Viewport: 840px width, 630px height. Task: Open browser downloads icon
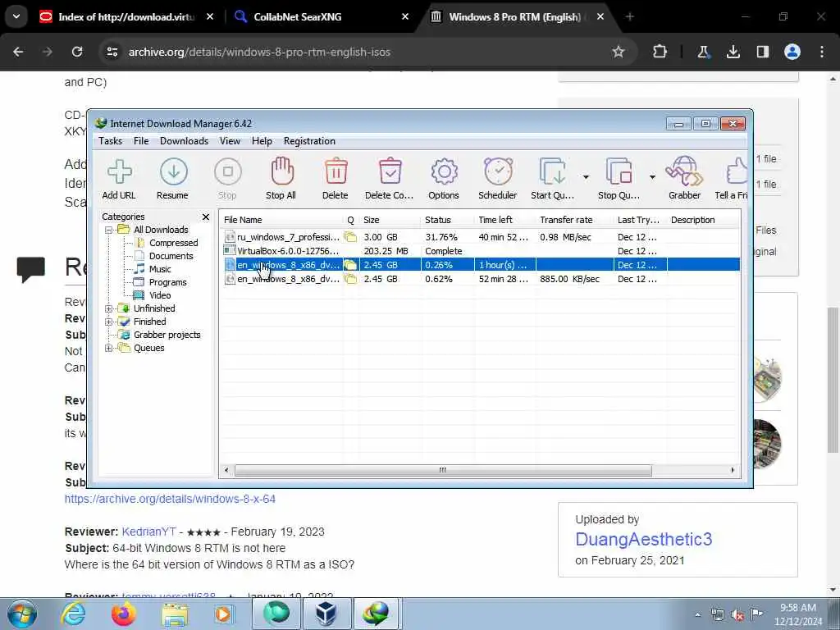tap(733, 52)
